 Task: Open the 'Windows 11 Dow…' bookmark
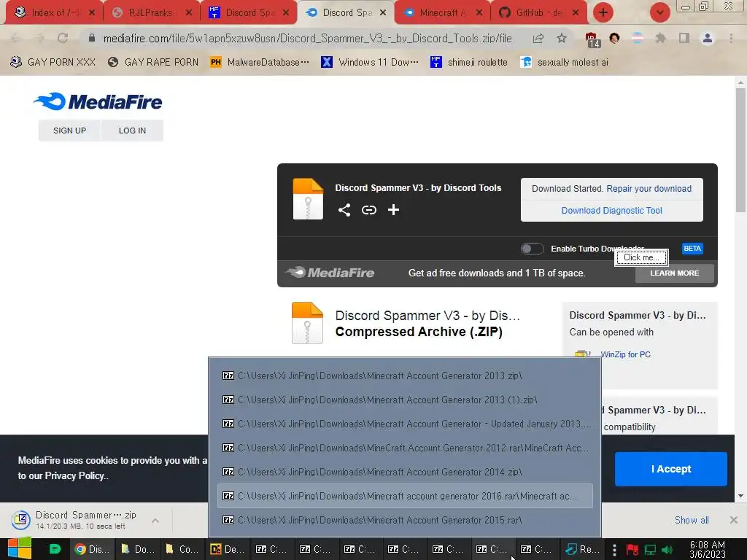coord(370,62)
